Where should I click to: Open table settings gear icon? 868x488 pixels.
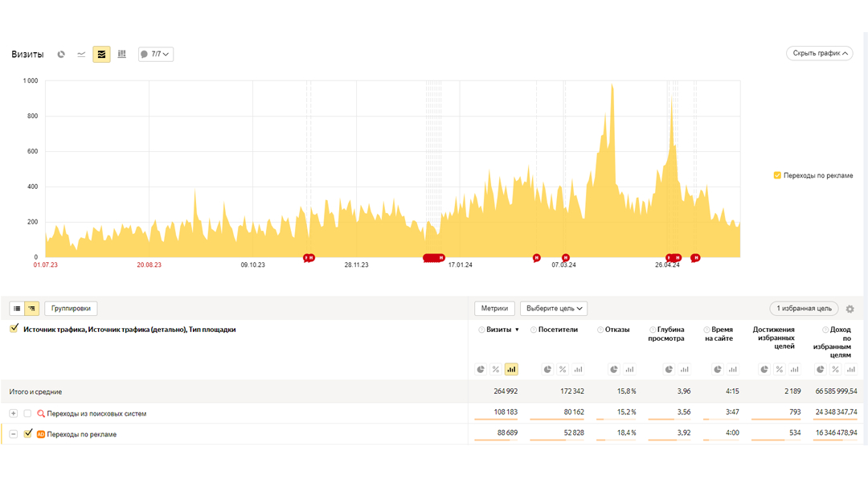[850, 309]
